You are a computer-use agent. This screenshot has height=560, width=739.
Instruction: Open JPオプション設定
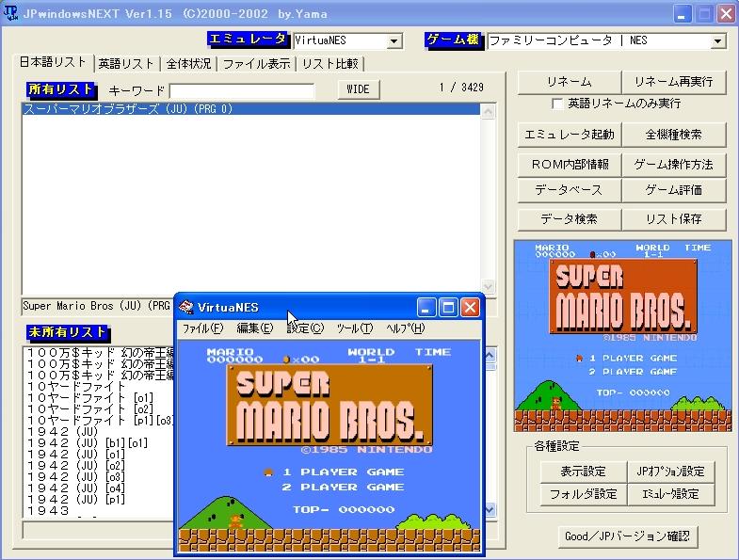(x=671, y=472)
